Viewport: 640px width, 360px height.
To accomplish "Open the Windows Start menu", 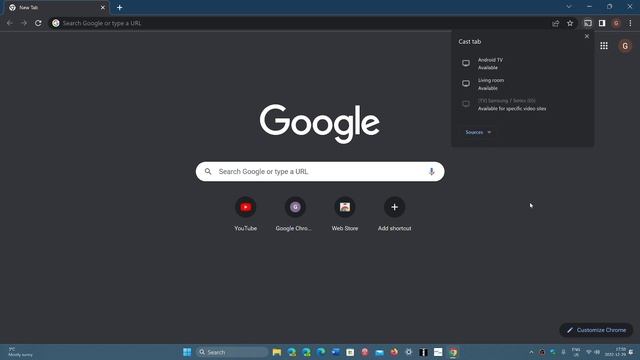I will click(187, 352).
